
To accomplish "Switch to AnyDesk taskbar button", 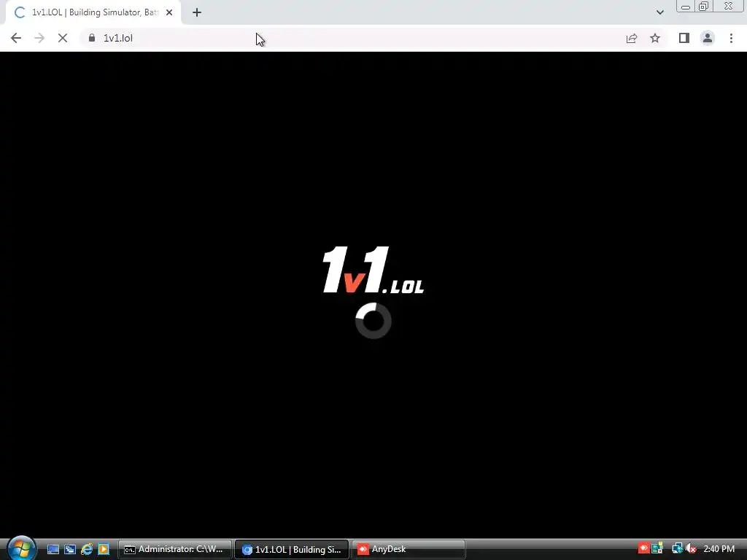I will [x=409, y=549].
